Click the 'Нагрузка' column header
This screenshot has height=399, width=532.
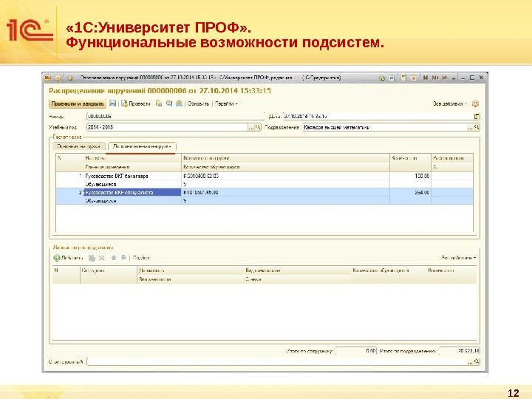133,158
